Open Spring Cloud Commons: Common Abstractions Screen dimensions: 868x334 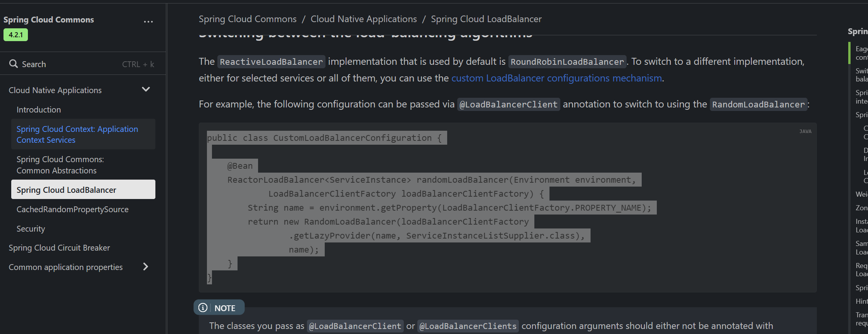coord(60,165)
